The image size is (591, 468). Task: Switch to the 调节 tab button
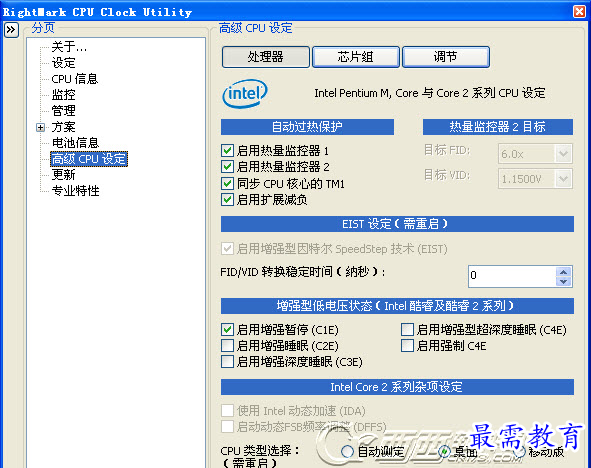coord(446,57)
